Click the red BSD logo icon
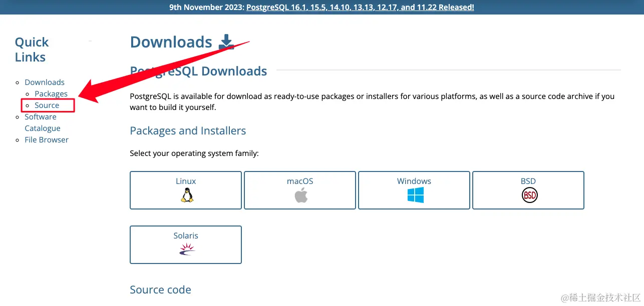The height and width of the screenshot is (306, 644). click(x=529, y=195)
